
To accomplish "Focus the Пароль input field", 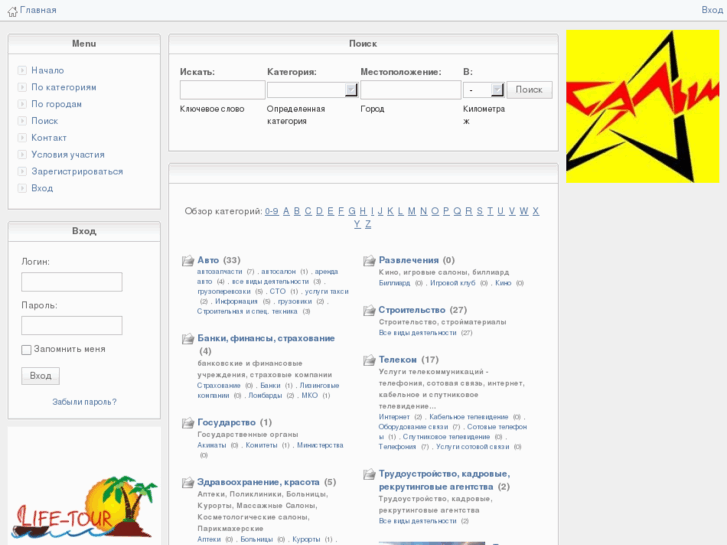I will (72, 326).
